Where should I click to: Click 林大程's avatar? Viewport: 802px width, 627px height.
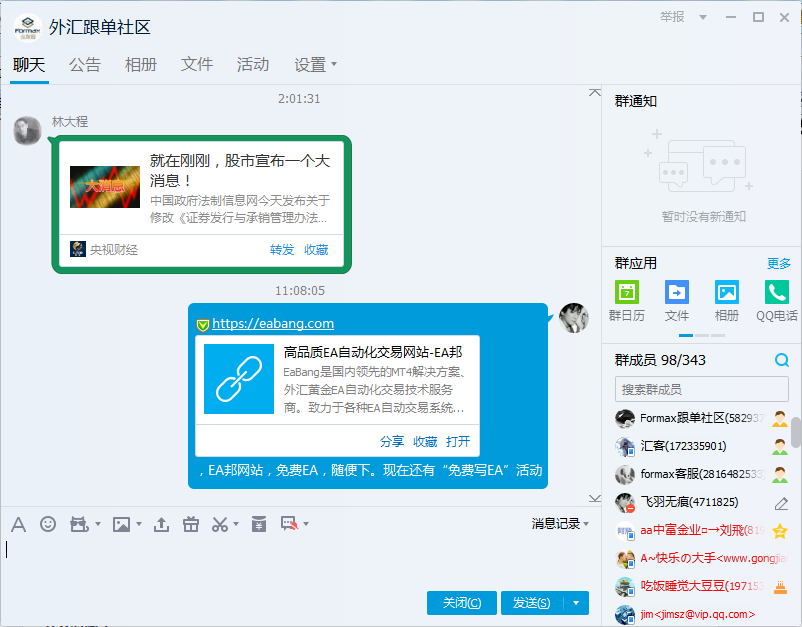coord(27,130)
